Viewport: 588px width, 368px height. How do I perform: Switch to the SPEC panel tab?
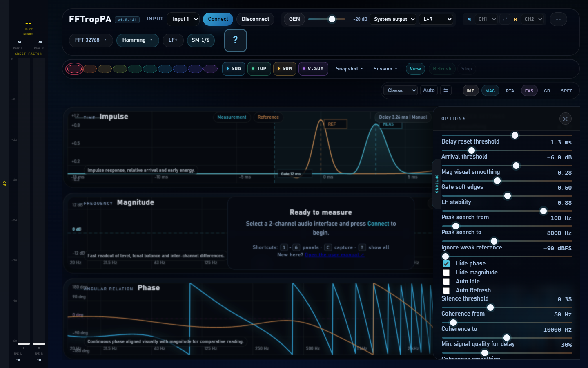point(567,91)
